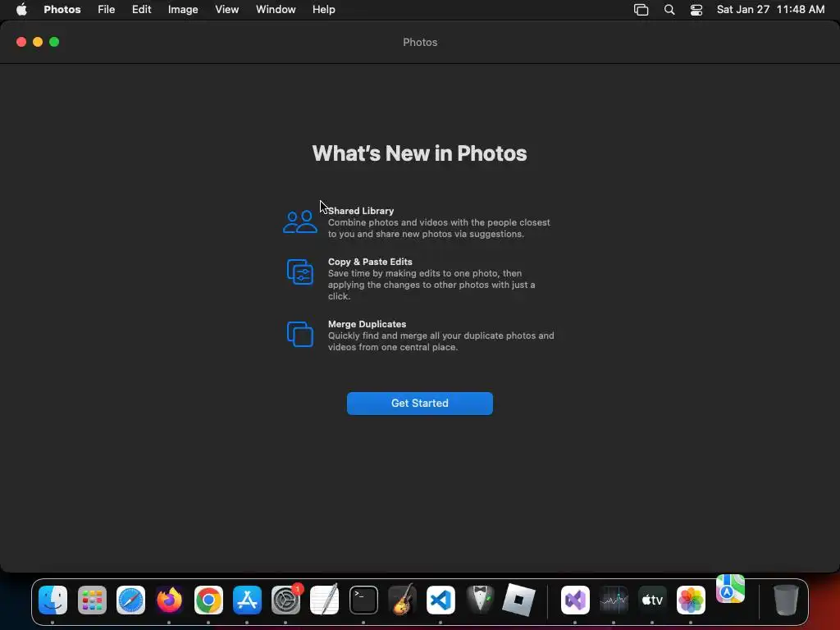Open the tuxedo Bartender app in Dock

(480, 600)
